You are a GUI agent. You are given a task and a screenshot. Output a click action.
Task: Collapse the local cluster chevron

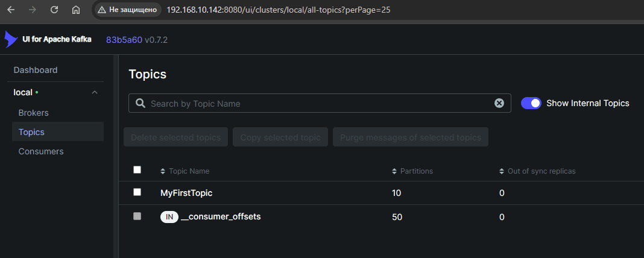point(94,92)
